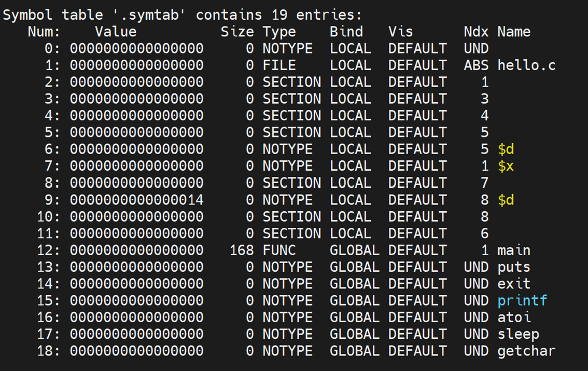Screen dimensions: 588x371
Task: Click the 168 size value
Action: click(x=242, y=251)
